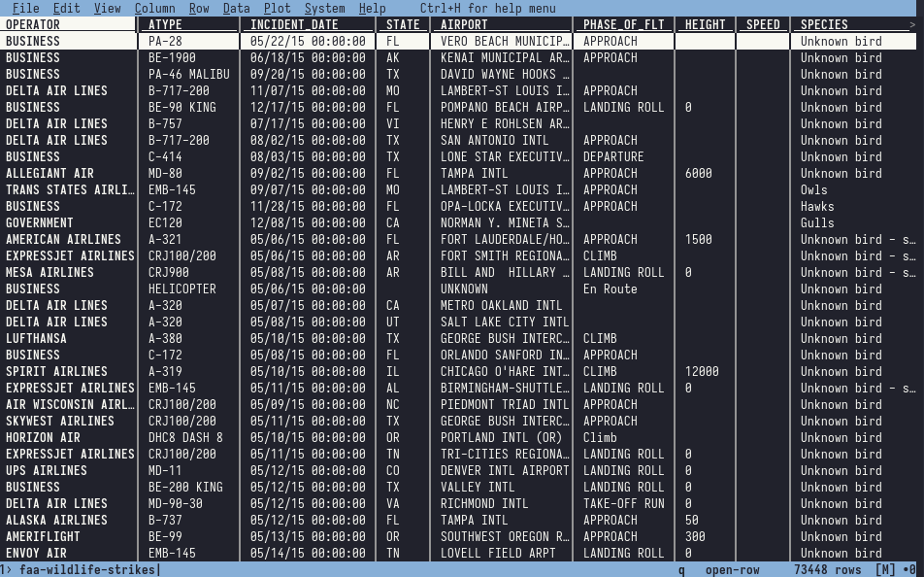Viewport: 924px width, 577px height.
Task: Click the HORIZON AIR operator cell
Action: point(43,438)
